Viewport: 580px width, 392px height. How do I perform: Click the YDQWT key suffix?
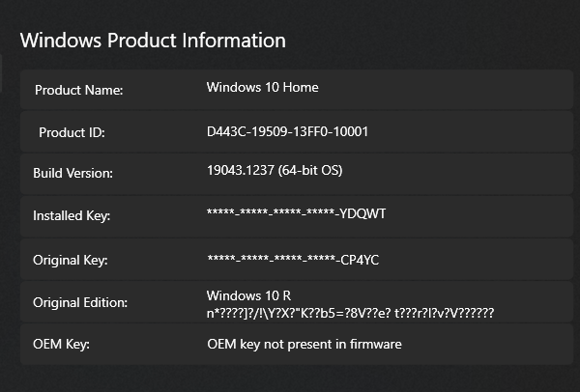point(363,214)
